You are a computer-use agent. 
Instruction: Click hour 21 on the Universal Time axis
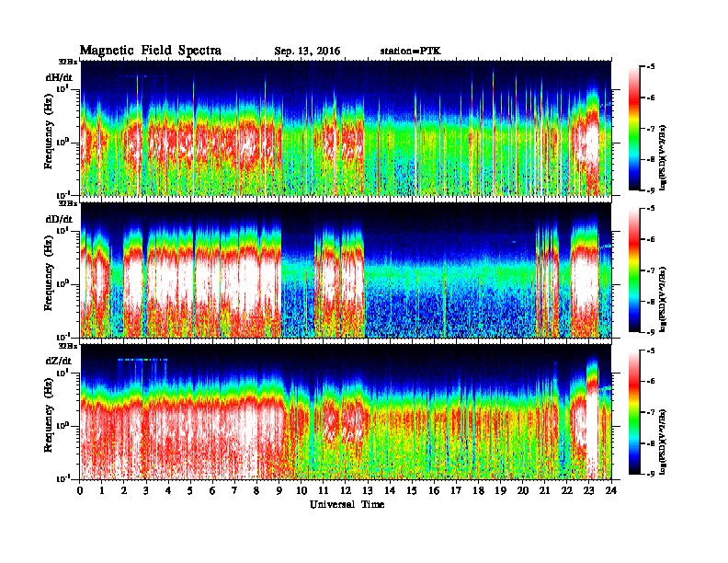click(544, 491)
